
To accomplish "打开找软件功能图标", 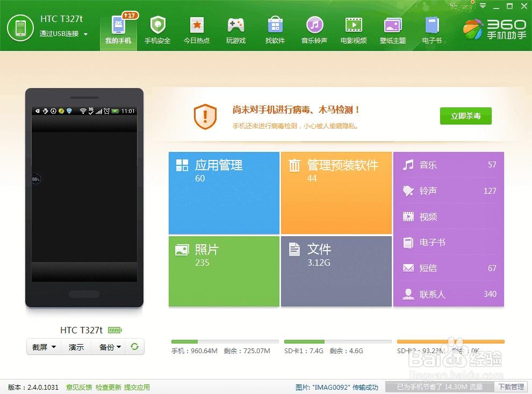I will [275, 28].
